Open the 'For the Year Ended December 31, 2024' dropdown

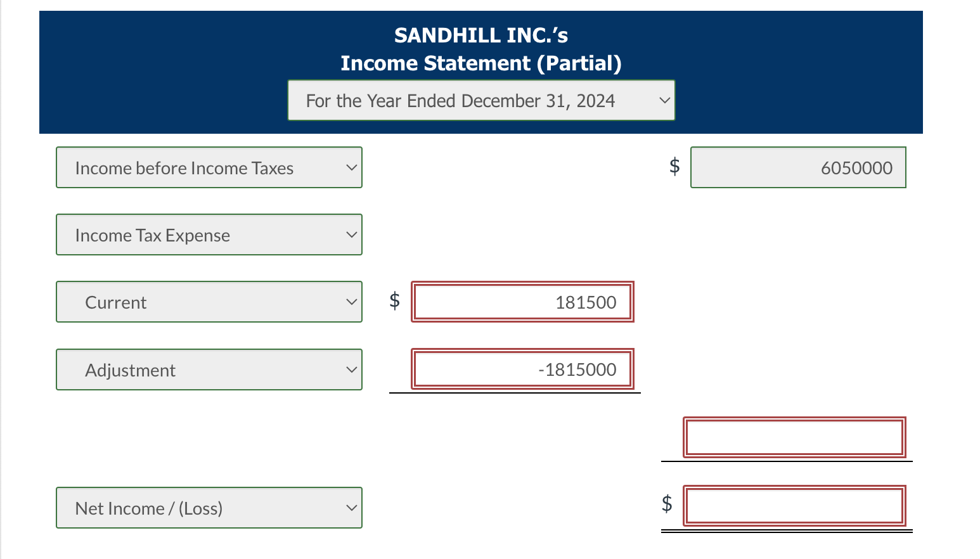(480, 100)
